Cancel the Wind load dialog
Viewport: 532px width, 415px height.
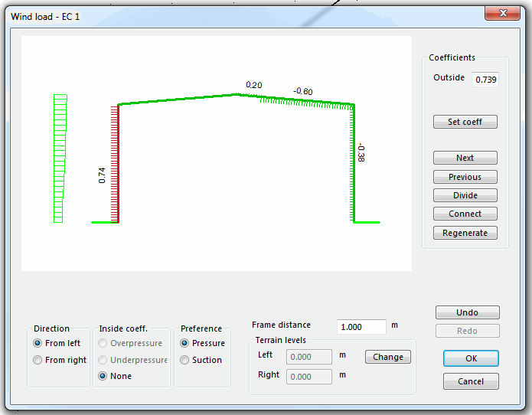[x=471, y=381]
